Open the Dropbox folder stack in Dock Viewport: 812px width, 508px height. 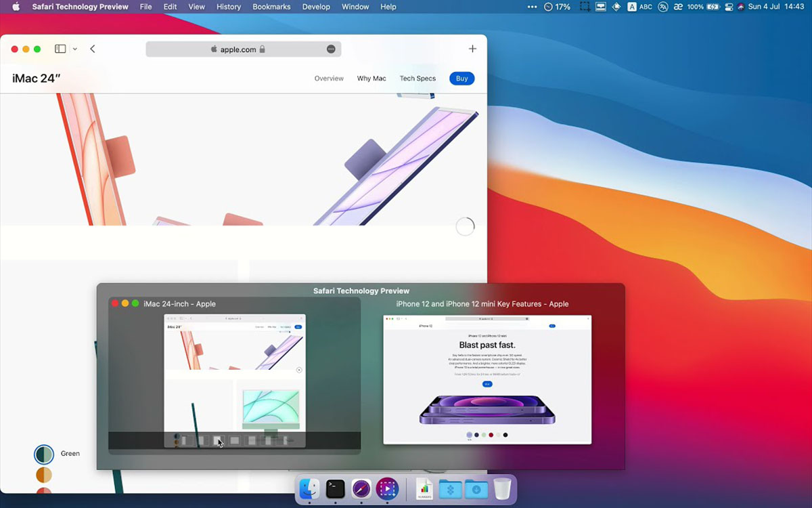click(x=450, y=488)
